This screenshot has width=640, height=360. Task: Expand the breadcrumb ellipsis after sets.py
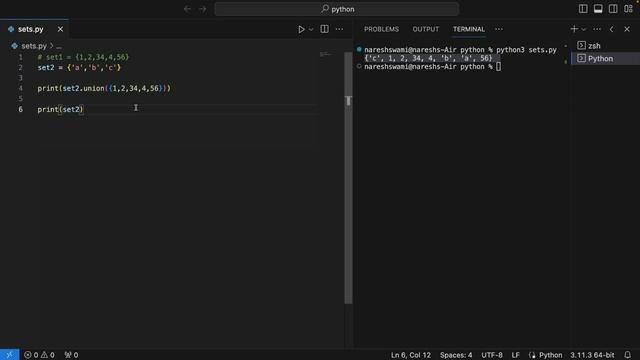[x=59, y=46]
